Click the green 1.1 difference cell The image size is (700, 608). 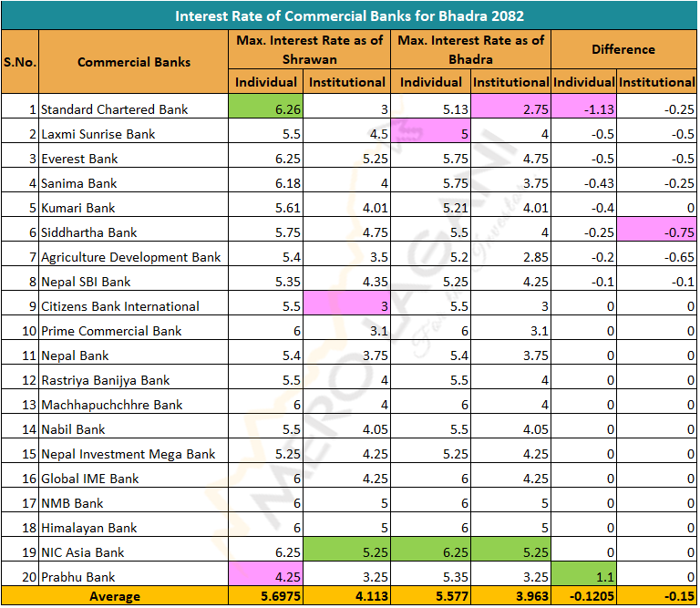point(584,573)
